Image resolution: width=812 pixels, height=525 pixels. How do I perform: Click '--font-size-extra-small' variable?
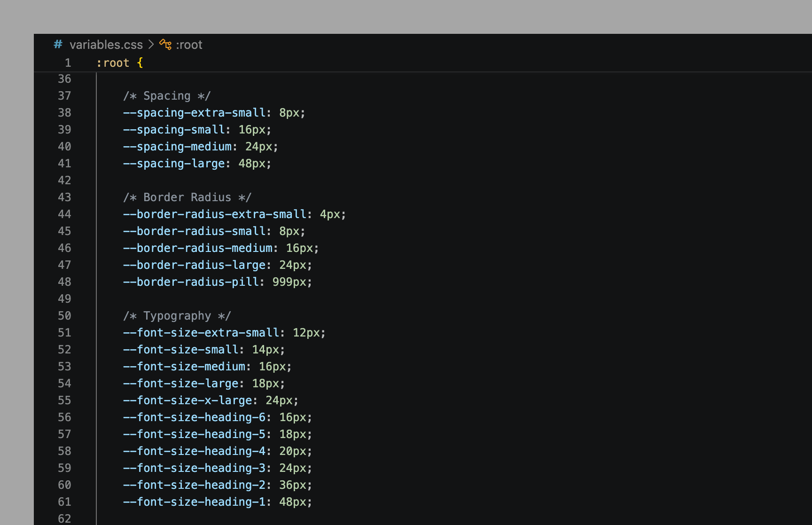201,333
